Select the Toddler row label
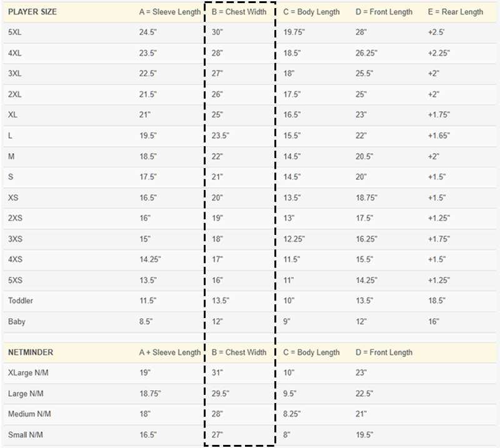Image resolution: width=500 pixels, height=448 pixels. tap(21, 301)
